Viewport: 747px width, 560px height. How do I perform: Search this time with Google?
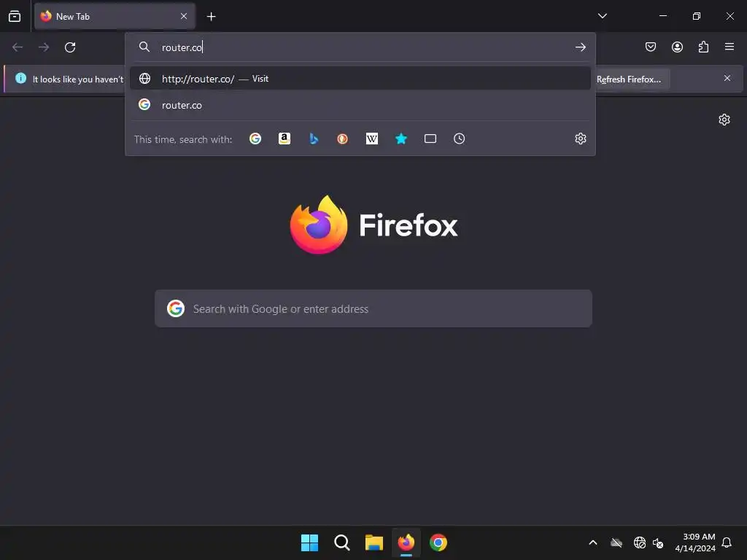click(255, 139)
